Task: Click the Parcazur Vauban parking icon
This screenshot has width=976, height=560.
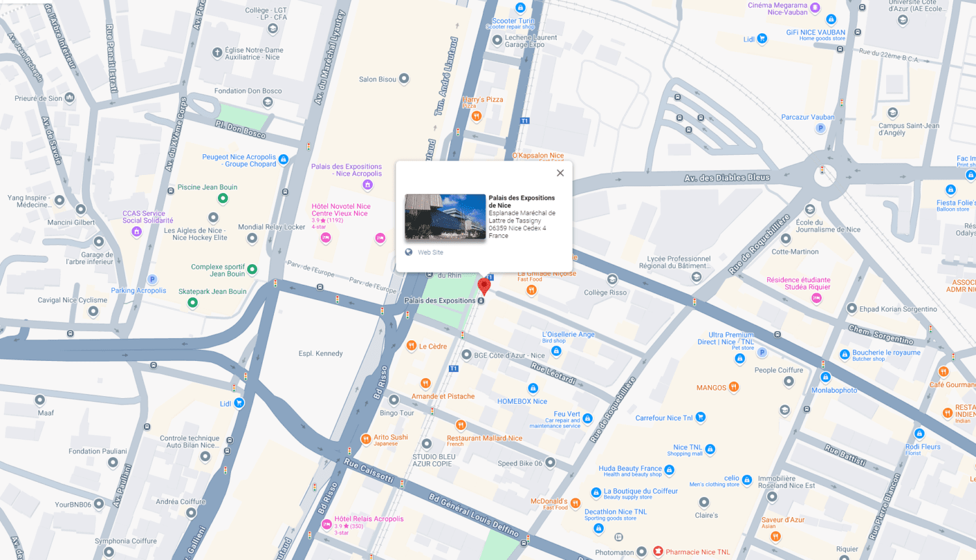Action: 820,128
